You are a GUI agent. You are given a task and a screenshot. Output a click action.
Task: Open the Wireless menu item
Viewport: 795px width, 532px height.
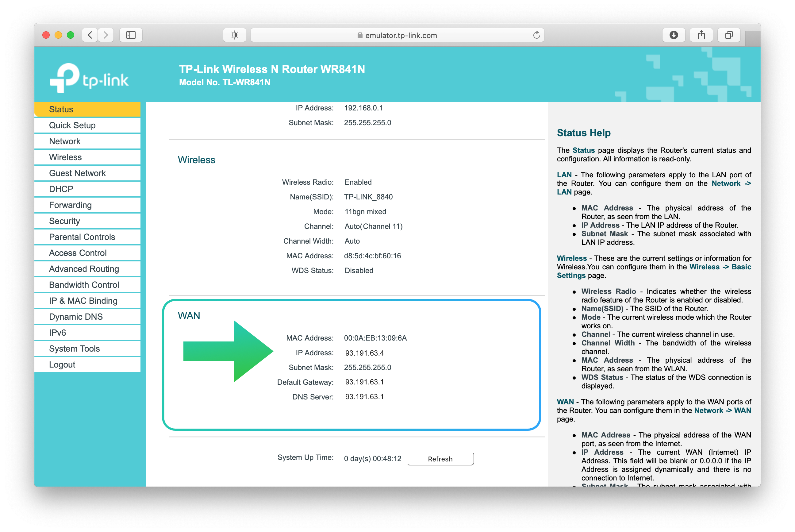point(87,157)
